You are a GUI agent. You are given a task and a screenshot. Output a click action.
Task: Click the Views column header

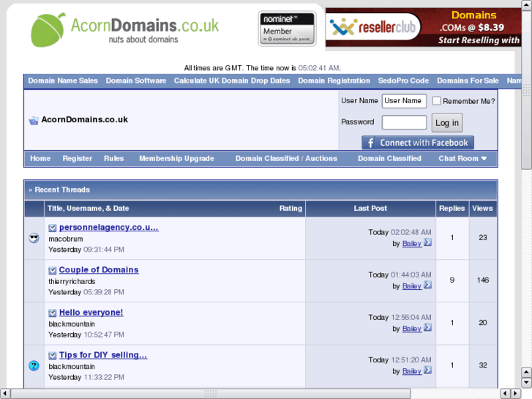pos(482,209)
